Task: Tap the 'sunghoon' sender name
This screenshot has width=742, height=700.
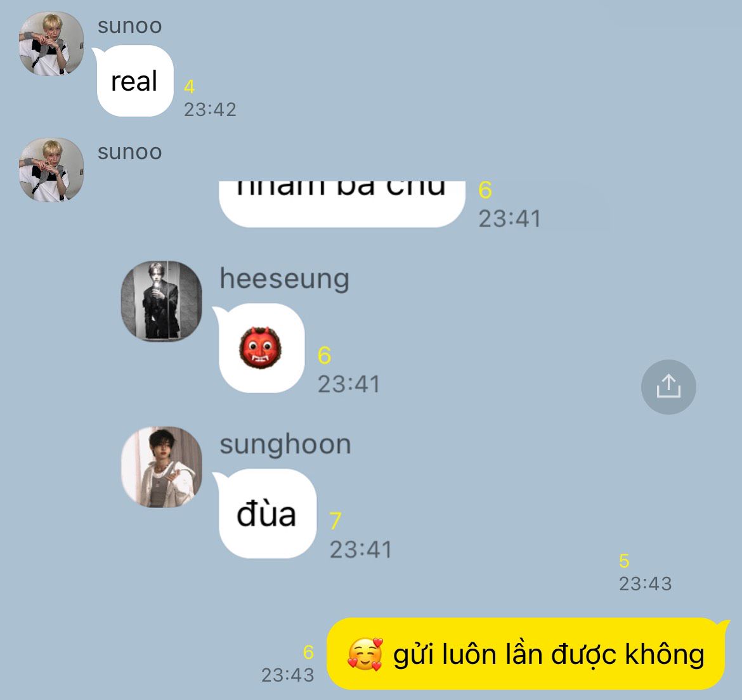Action: (285, 444)
